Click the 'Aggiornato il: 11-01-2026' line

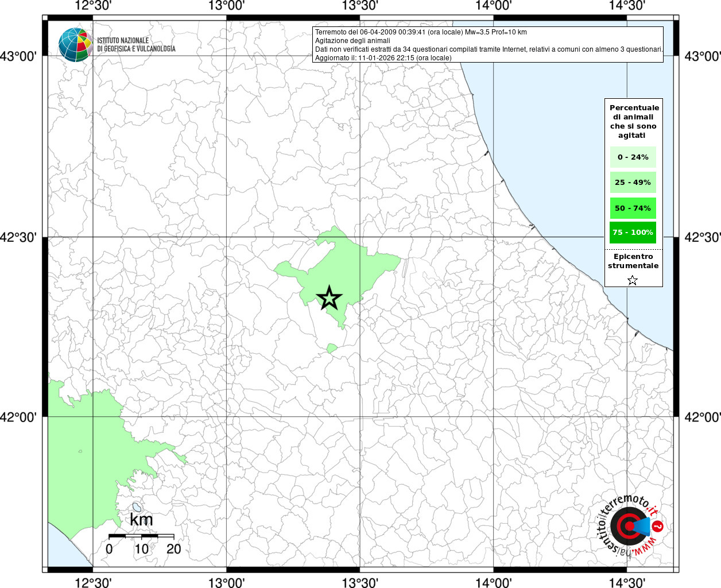pyautogui.click(x=383, y=58)
